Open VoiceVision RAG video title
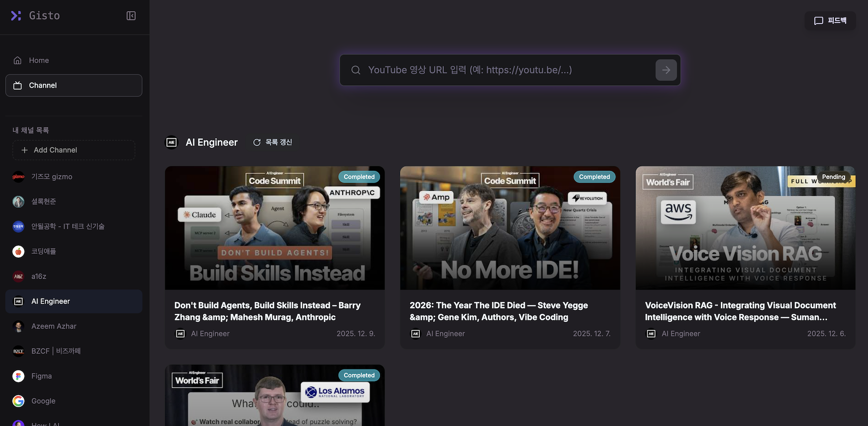 click(x=740, y=311)
